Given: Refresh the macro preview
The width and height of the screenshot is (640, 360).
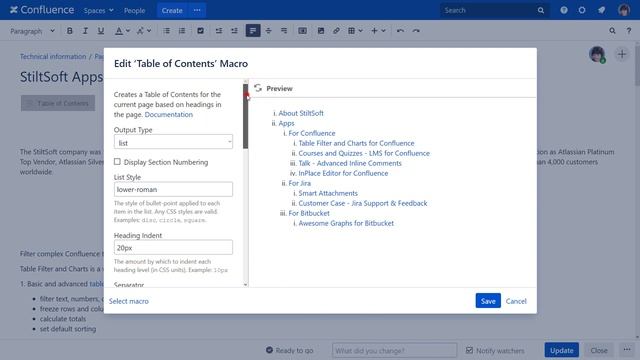Looking at the screenshot, I should (258, 88).
